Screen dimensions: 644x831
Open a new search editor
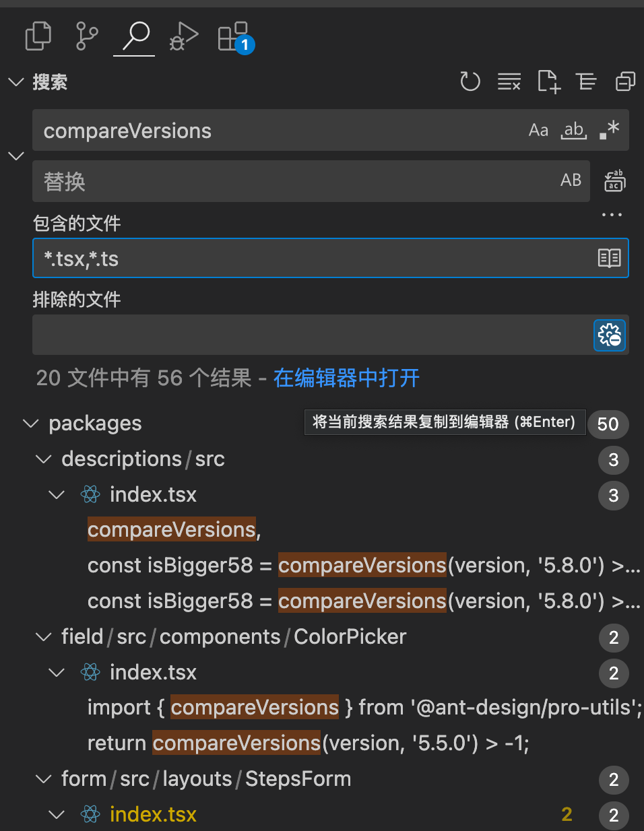tap(548, 82)
